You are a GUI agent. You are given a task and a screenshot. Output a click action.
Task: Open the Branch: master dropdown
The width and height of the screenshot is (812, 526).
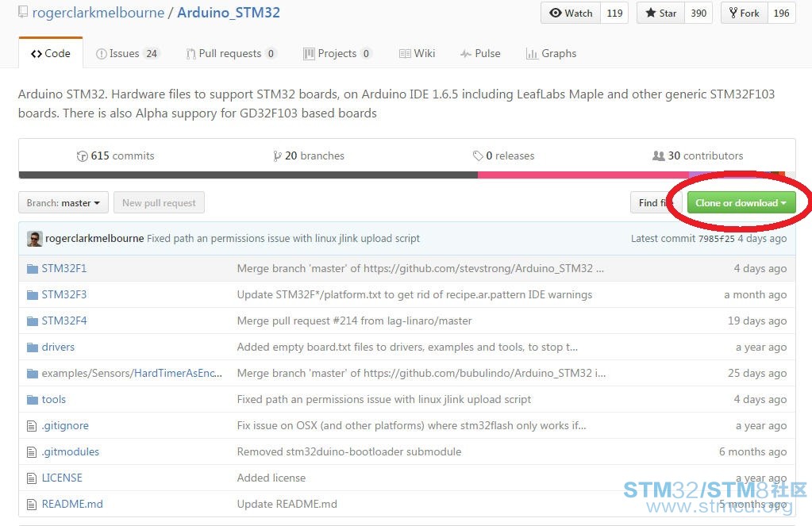coord(63,203)
